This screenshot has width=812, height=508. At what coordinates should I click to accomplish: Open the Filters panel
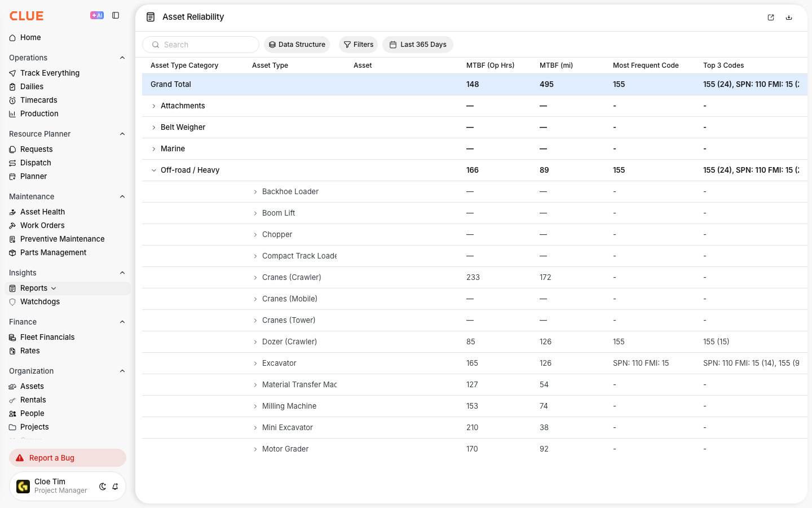pyautogui.click(x=358, y=45)
